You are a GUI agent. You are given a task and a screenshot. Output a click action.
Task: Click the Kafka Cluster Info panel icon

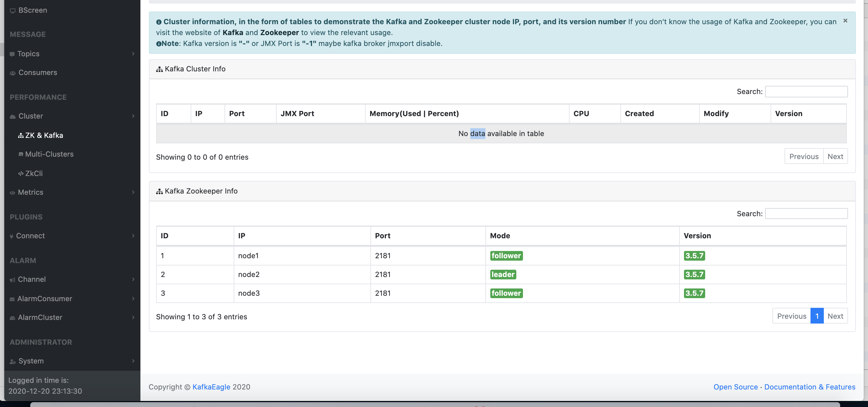[x=159, y=69]
